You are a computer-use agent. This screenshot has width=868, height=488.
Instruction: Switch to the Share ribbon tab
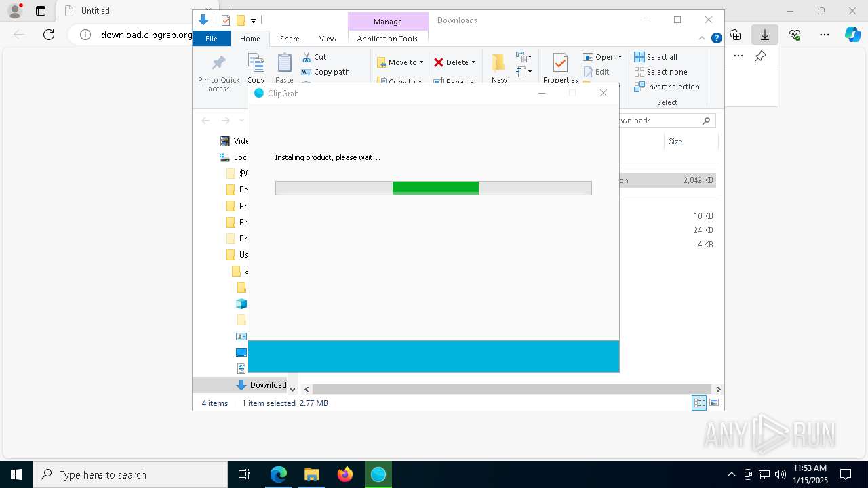290,39
